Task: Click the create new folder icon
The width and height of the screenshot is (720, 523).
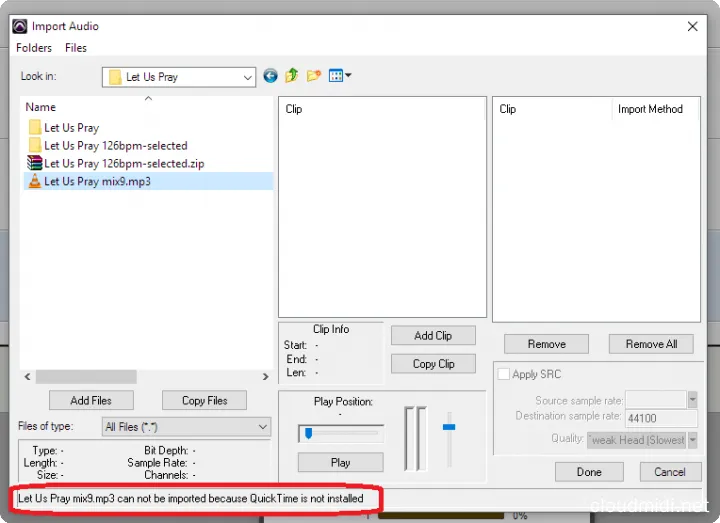Action: coord(314,76)
